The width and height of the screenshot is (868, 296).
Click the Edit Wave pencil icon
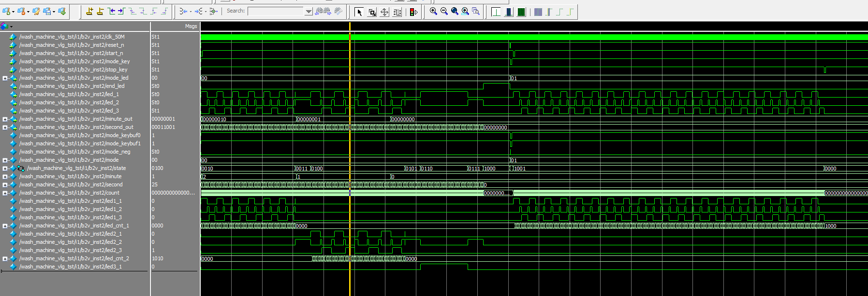click(x=36, y=11)
